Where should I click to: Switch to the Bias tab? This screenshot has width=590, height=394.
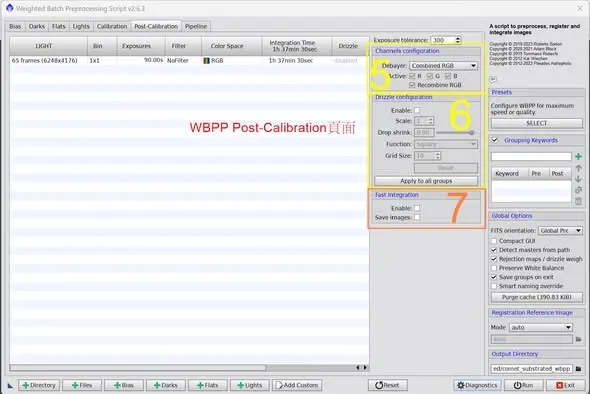coord(15,26)
